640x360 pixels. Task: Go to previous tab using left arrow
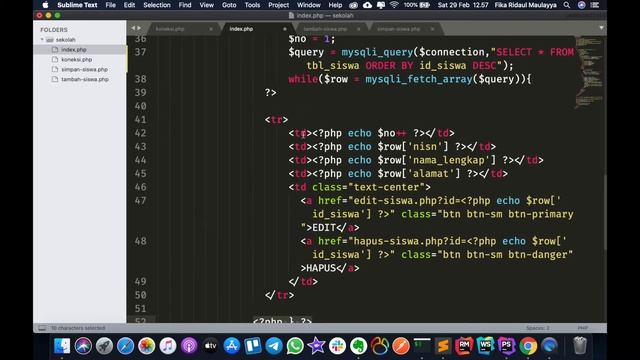133,28
